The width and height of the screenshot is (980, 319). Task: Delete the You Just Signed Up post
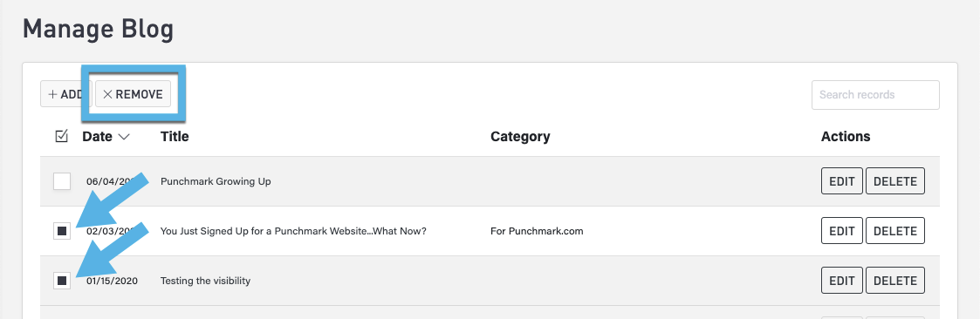point(895,231)
